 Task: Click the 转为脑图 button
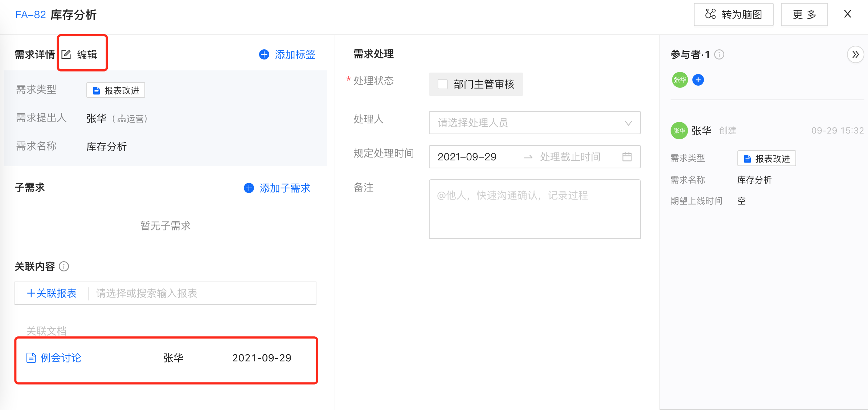(733, 15)
